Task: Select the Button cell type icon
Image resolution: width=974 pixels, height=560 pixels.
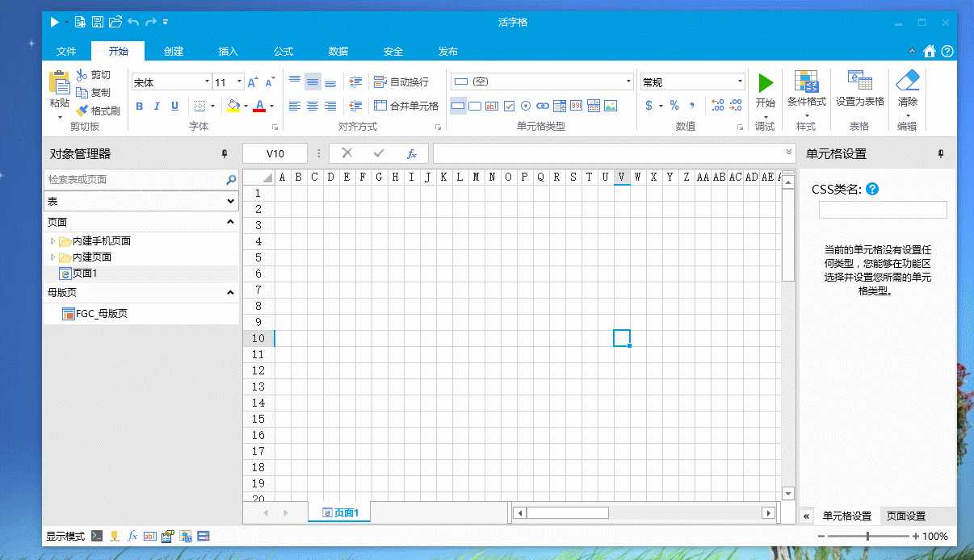Action: 475,106
